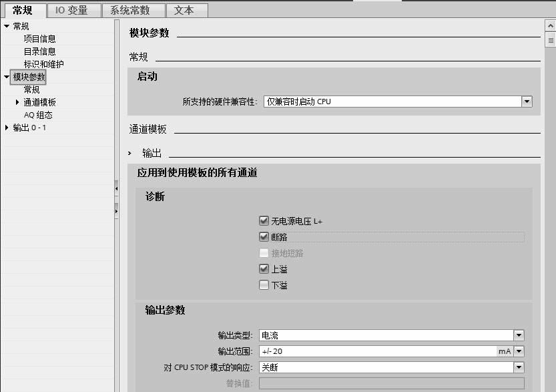Select 输出 0 - 1 tree item
This screenshot has height=392, width=556.
pyautogui.click(x=29, y=128)
